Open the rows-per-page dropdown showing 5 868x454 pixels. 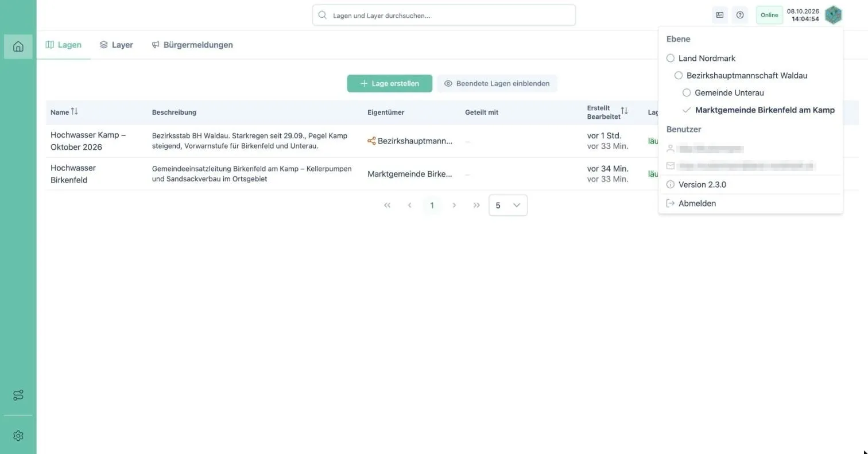[x=508, y=205]
